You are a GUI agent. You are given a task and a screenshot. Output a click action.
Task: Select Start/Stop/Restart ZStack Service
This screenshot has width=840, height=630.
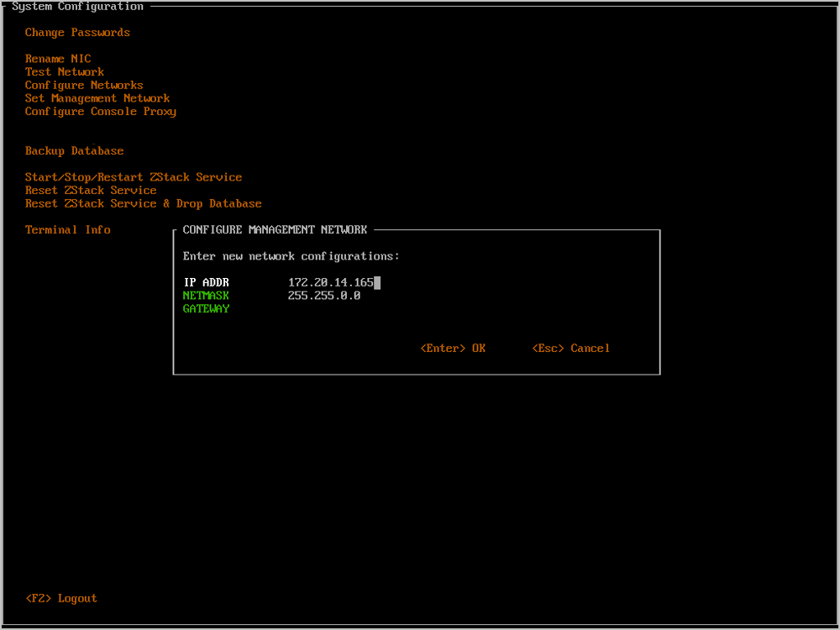pyautogui.click(x=134, y=177)
